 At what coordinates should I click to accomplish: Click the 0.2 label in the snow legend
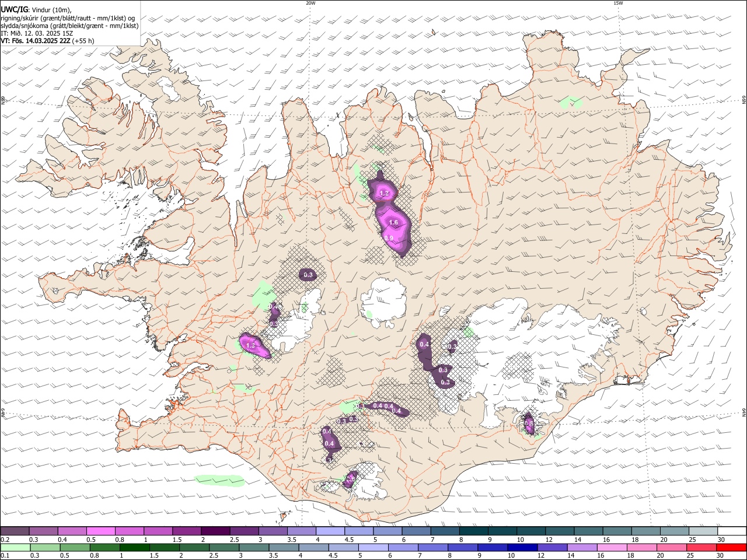click(4, 540)
